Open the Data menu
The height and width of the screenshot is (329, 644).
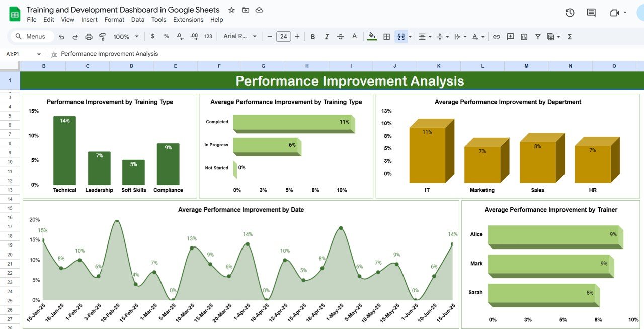tap(138, 20)
